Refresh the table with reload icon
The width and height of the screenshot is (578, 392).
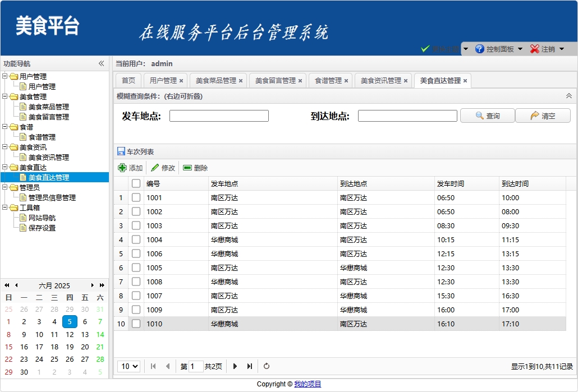[x=267, y=366]
